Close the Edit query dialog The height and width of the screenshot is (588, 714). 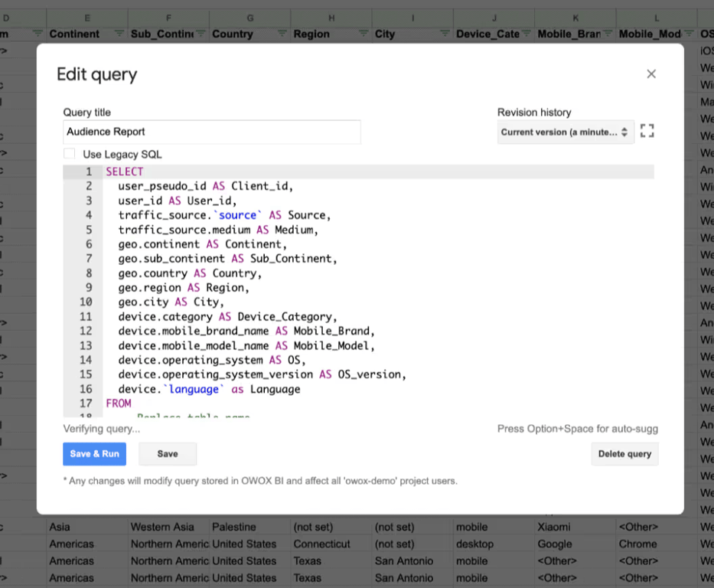651,73
